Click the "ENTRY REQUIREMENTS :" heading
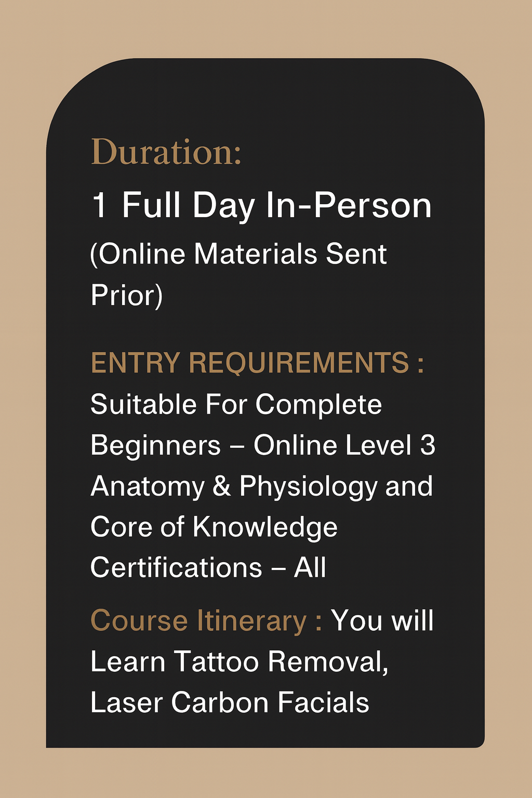The width and height of the screenshot is (532, 798). (x=257, y=363)
